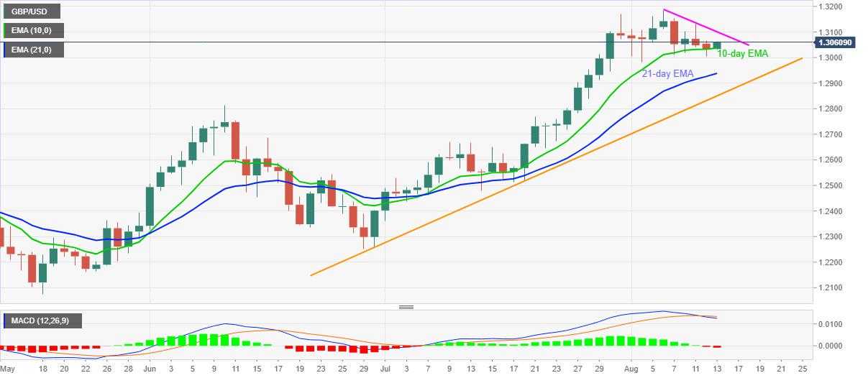The height and width of the screenshot is (378, 868).
Task: Click the 0.0100 MACD axis label
Action: (x=831, y=325)
